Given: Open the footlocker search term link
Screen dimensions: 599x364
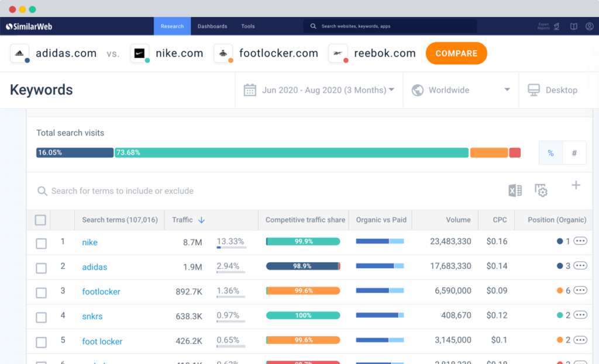Looking at the screenshot, I should coord(101,292).
